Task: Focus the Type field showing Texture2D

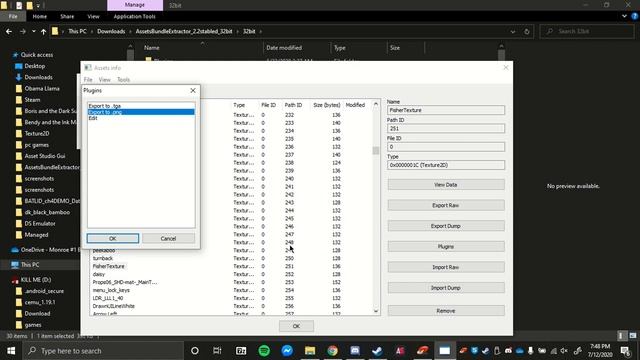Action: pyautogui.click(x=446, y=165)
